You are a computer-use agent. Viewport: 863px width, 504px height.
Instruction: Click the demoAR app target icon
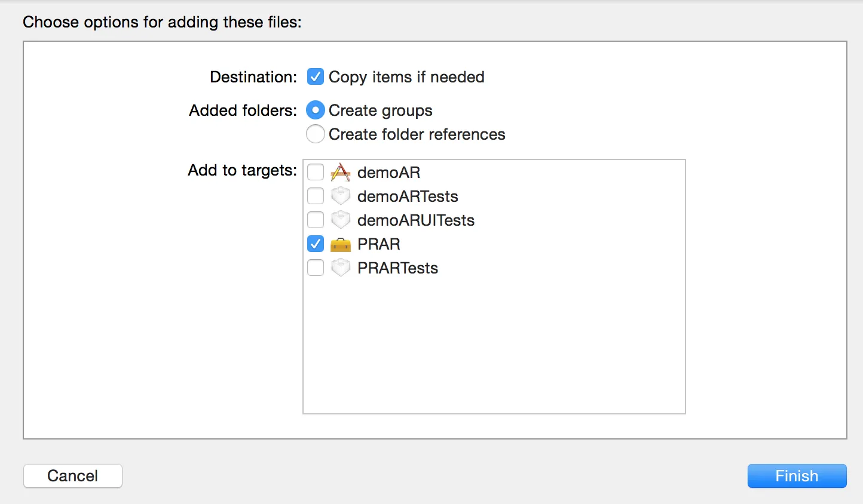coord(340,173)
